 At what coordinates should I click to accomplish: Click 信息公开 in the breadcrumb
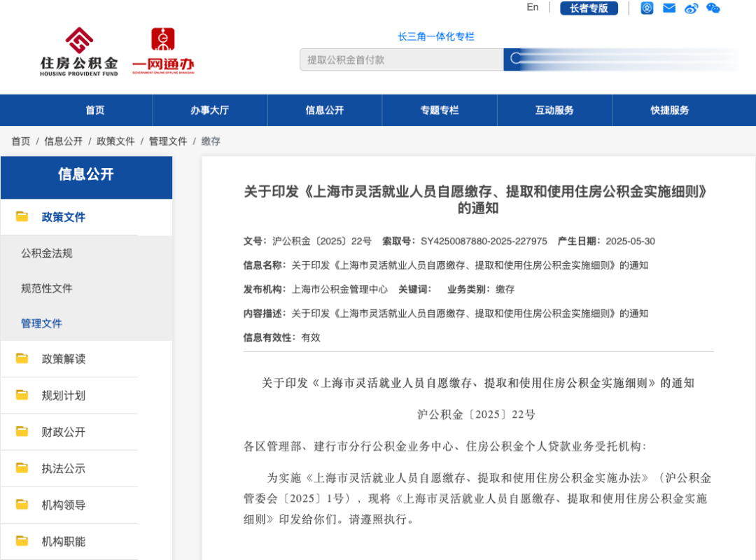coord(63,141)
